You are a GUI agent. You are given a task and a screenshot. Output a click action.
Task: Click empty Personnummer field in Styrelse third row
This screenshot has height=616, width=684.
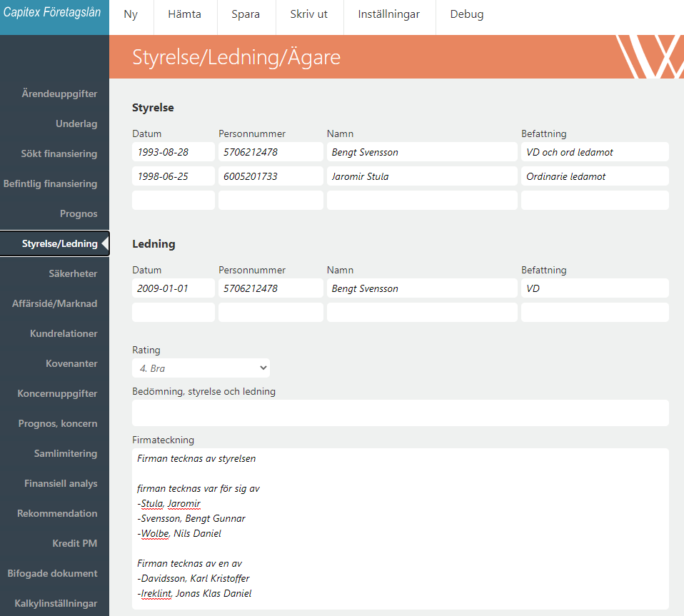click(x=271, y=201)
